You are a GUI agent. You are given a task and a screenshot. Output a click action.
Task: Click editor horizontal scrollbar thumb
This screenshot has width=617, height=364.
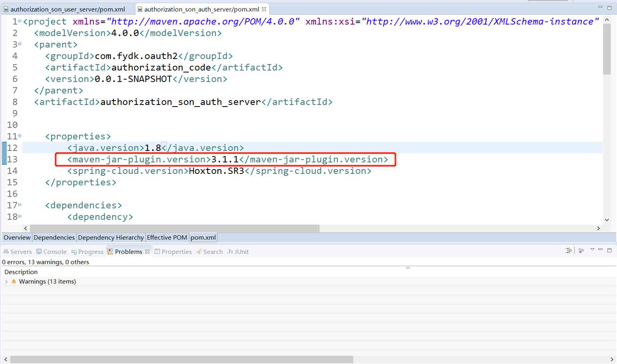(x=175, y=228)
